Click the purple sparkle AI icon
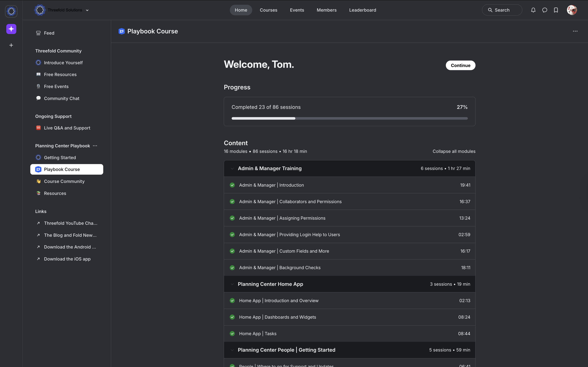588x367 pixels. pyautogui.click(x=11, y=29)
